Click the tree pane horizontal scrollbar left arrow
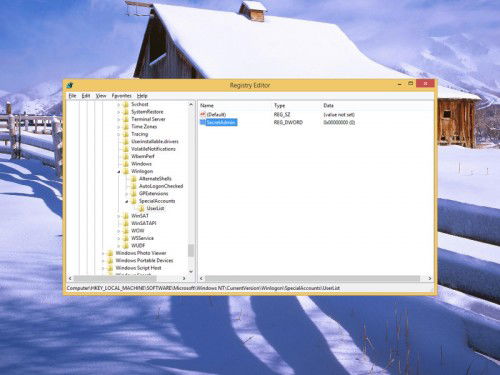 click(70, 278)
